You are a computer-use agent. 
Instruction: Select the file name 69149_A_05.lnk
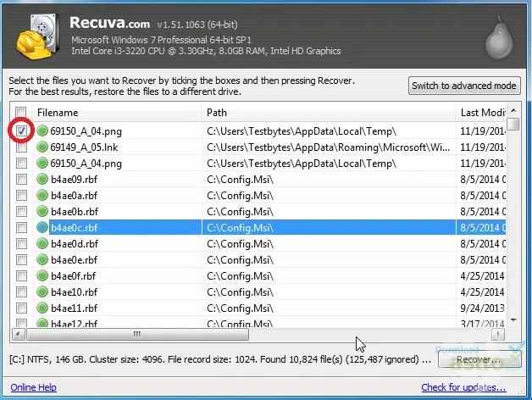[x=84, y=147]
